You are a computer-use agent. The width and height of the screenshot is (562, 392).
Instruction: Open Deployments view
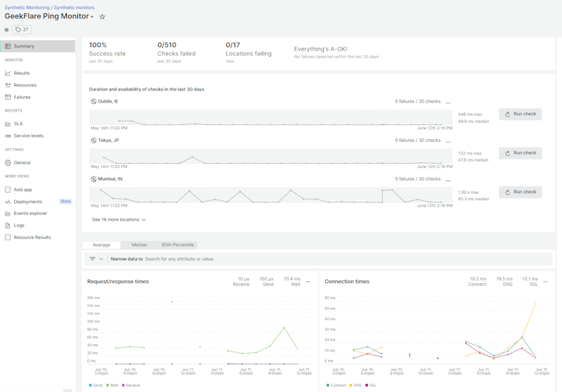coord(28,202)
